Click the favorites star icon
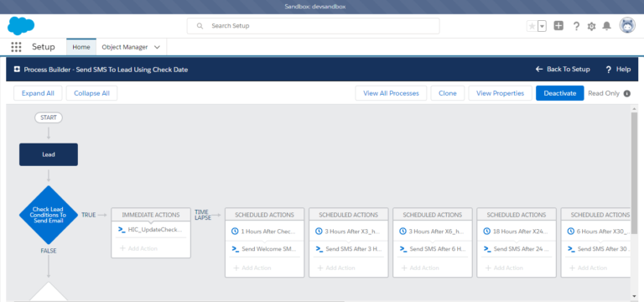The height and width of the screenshot is (302, 644). (532, 26)
